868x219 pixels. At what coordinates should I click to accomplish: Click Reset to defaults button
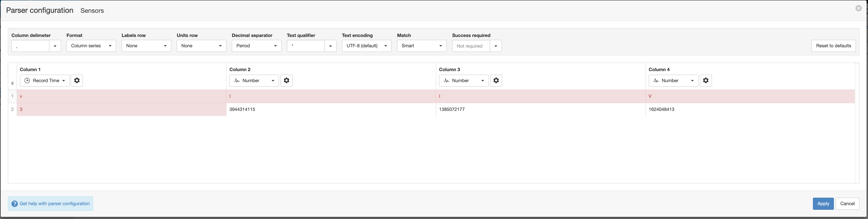pos(833,46)
